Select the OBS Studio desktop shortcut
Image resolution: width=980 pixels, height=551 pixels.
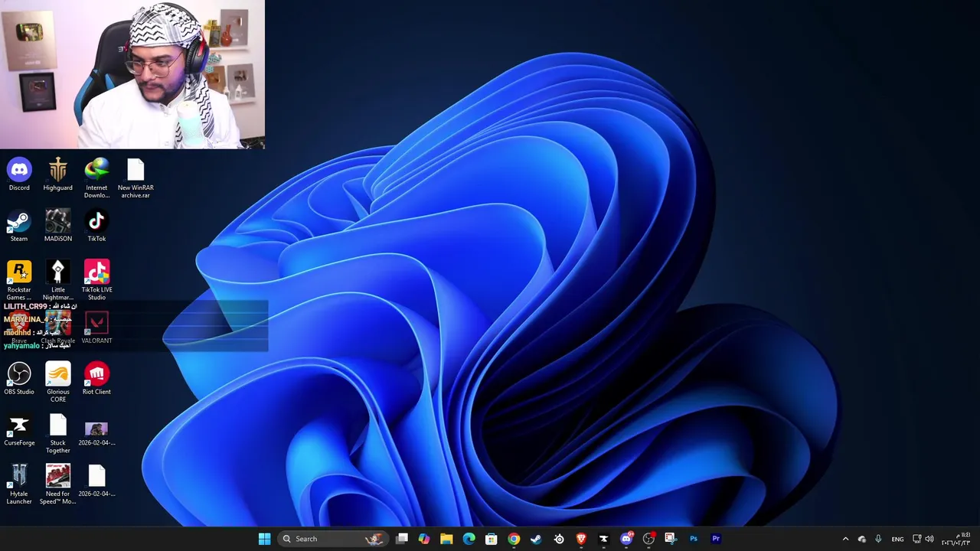pyautogui.click(x=19, y=380)
